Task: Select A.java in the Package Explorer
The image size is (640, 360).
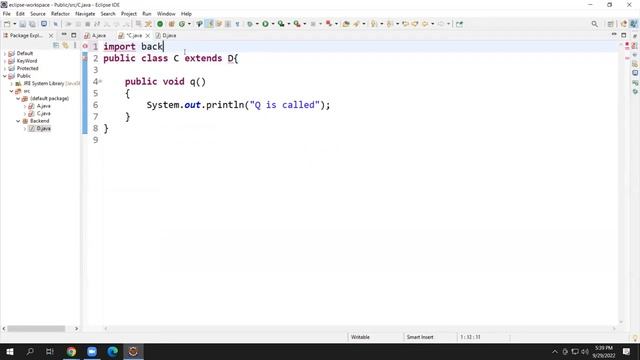Action: pos(40,106)
